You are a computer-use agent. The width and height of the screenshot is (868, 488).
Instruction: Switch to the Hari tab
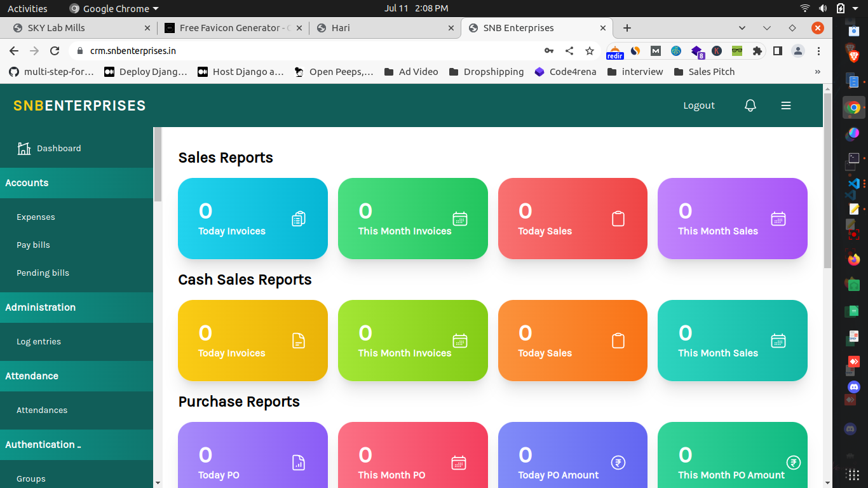(x=385, y=28)
